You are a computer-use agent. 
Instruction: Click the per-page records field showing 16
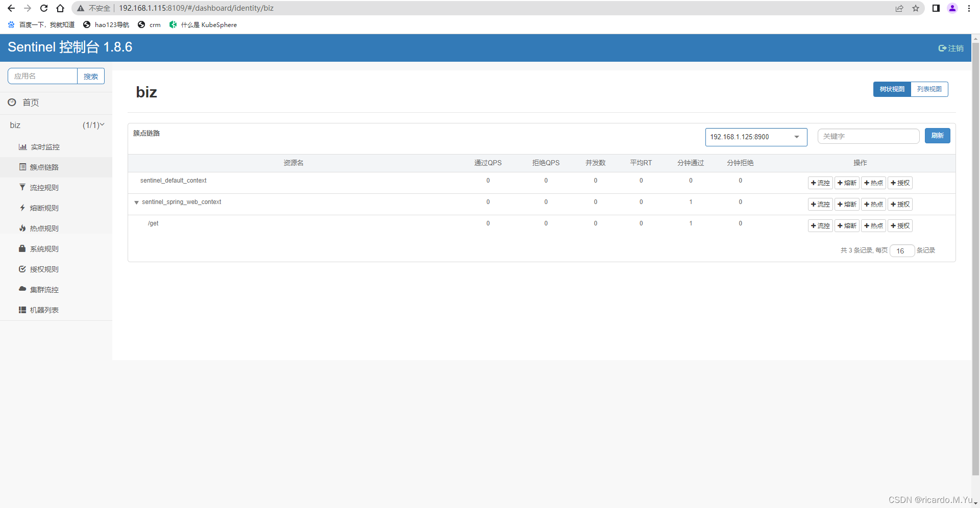(x=902, y=251)
